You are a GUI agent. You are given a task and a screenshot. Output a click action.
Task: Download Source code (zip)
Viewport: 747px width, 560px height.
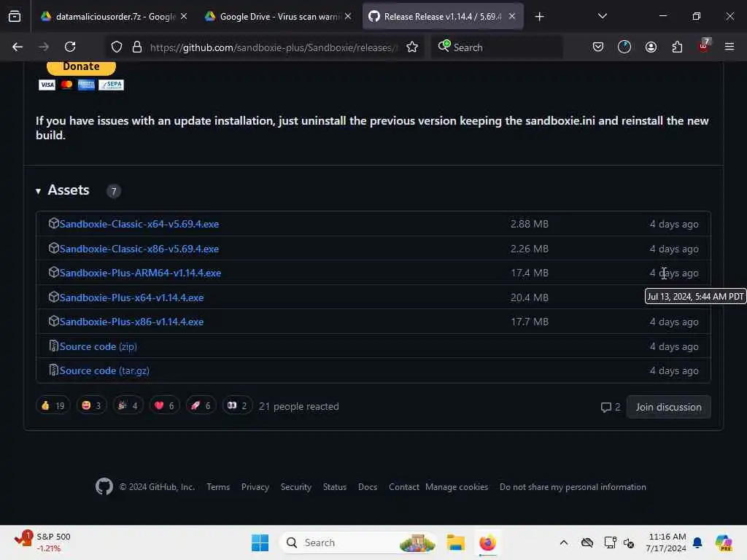point(98,346)
